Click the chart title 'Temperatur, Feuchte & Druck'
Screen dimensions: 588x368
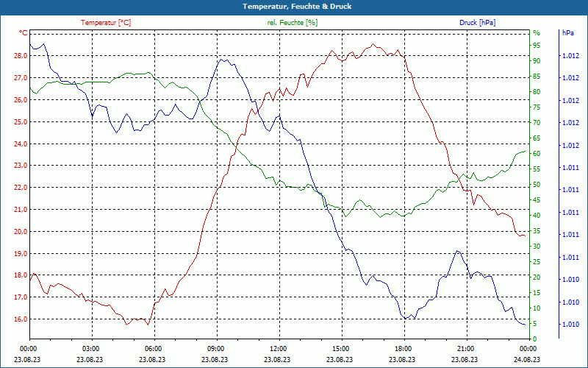pos(297,7)
